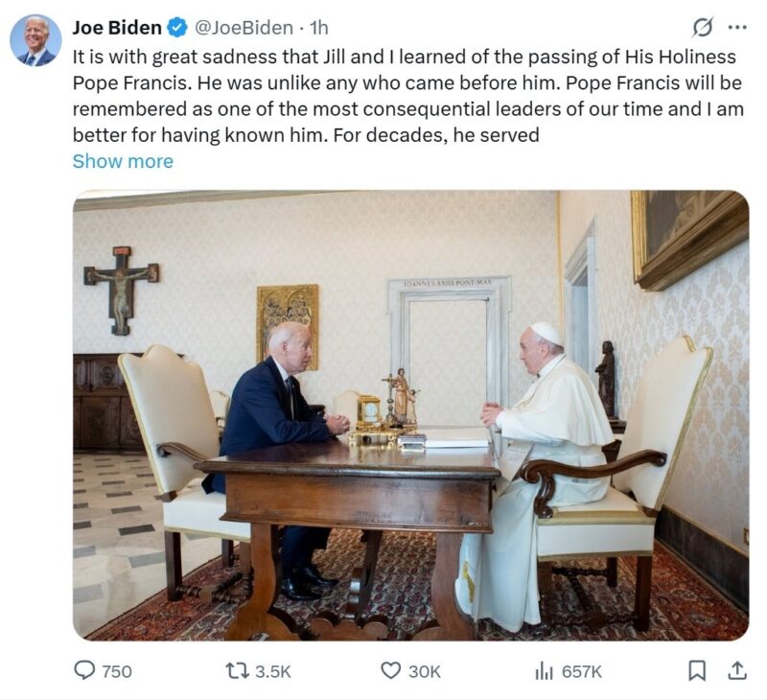Open view analytics bar chart icon
Screen dimensions: 767x700
point(544,670)
